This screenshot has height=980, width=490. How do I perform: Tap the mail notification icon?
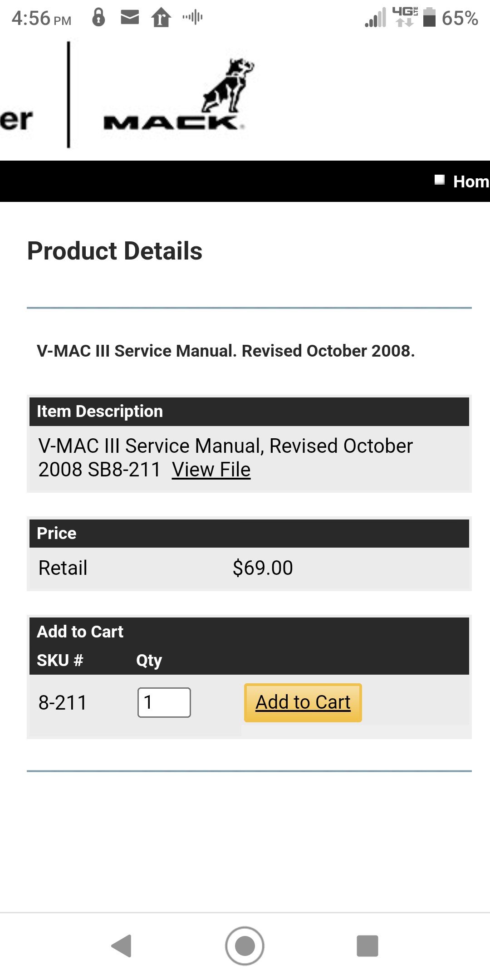tap(130, 17)
